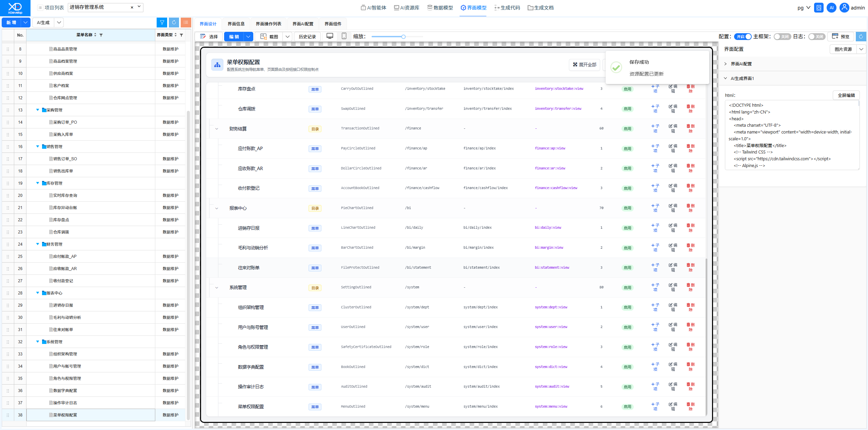Viewport: 868px width, 430px height.
Task: Open the 数据模型 menu
Action: 440,7
